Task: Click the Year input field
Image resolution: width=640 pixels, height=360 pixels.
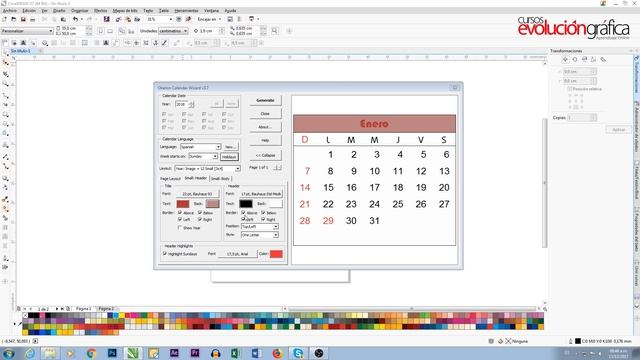Action: point(182,104)
